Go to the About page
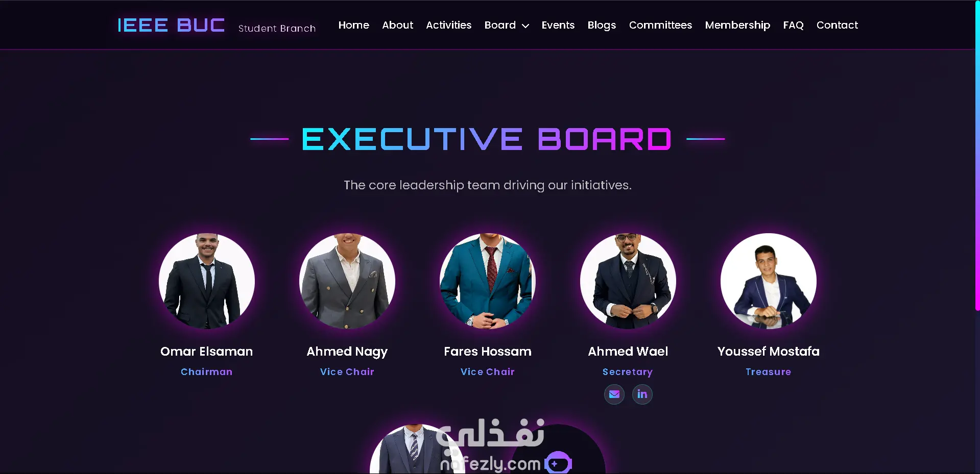Viewport: 980px width, 474px height. [397, 25]
